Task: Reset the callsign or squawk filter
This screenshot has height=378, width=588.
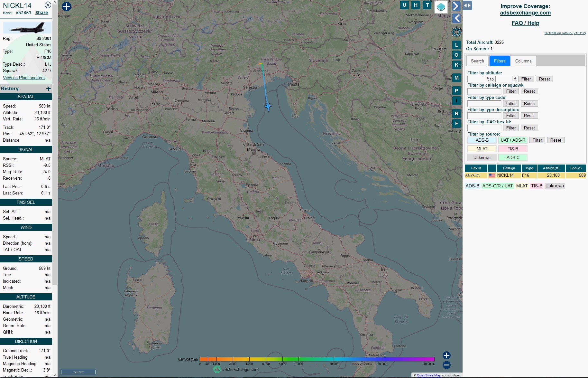Action: point(529,91)
